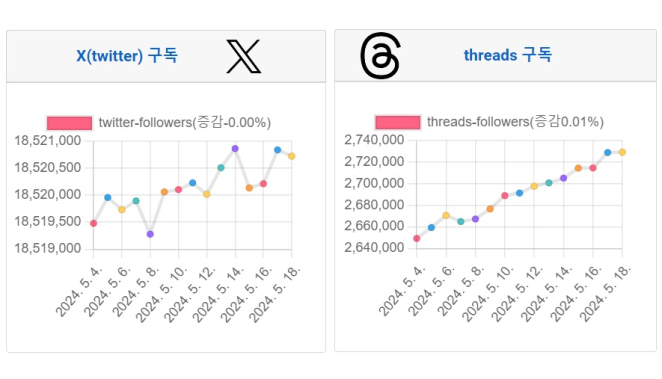This screenshot has width=662, height=379.
Task: Open the X(twitter) 구독 link
Action: point(127,56)
